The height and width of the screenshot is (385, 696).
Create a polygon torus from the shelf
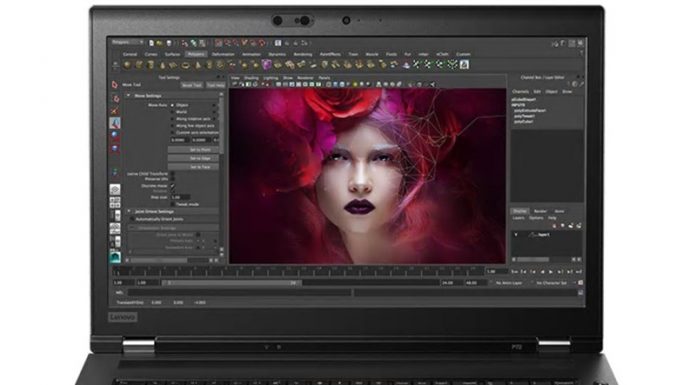click(x=186, y=65)
